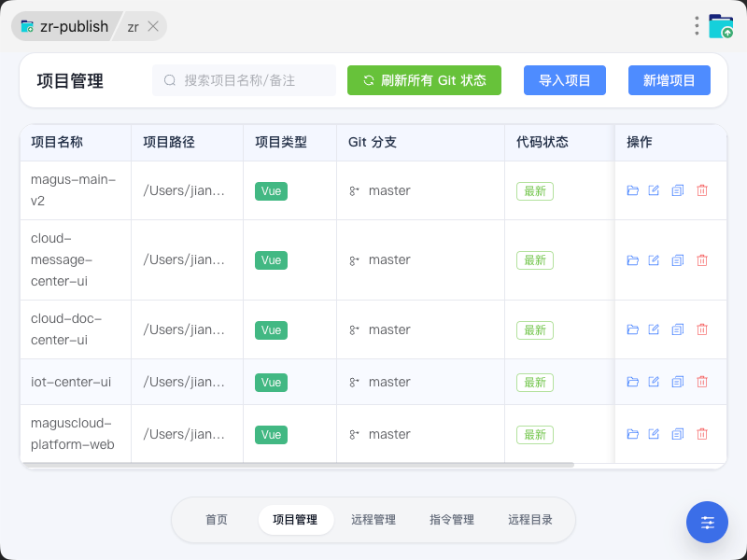Image resolution: width=747 pixels, height=560 pixels.
Task: Delete the maguscloud-platform-web project
Action: point(702,434)
